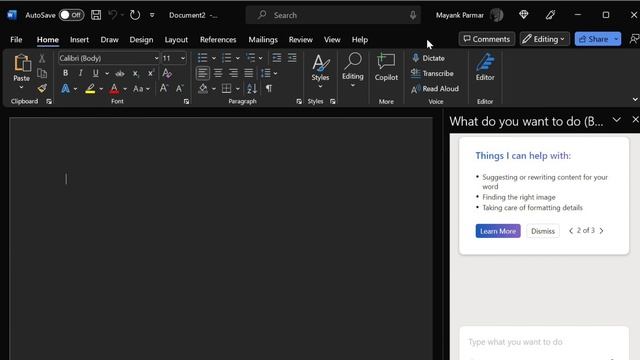Click the Save icon in title bar

(x=96, y=15)
